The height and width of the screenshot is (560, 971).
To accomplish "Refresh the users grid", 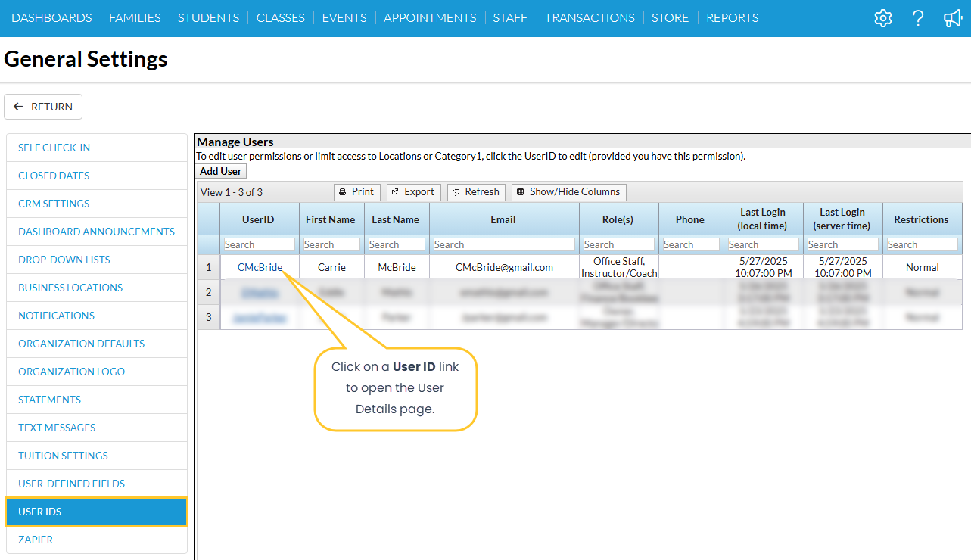I will coord(476,192).
